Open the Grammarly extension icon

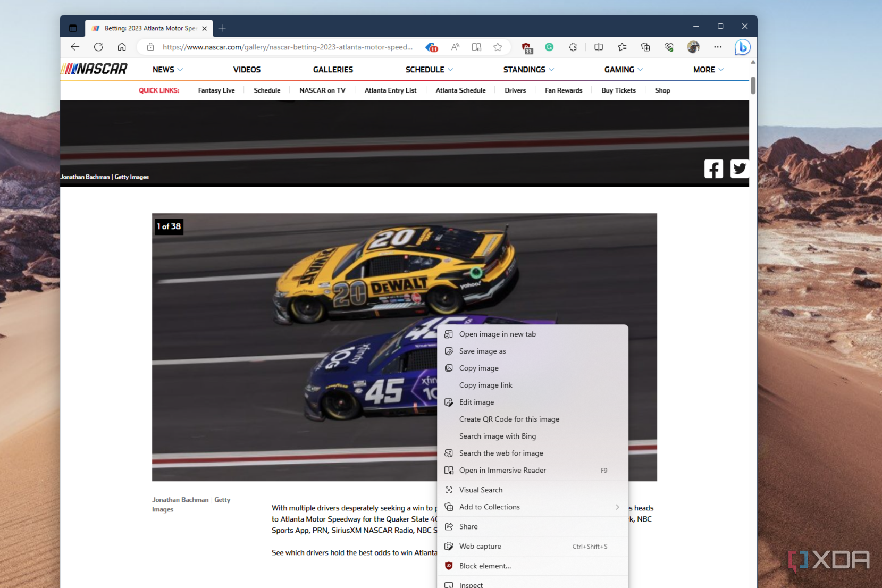(549, 47)
